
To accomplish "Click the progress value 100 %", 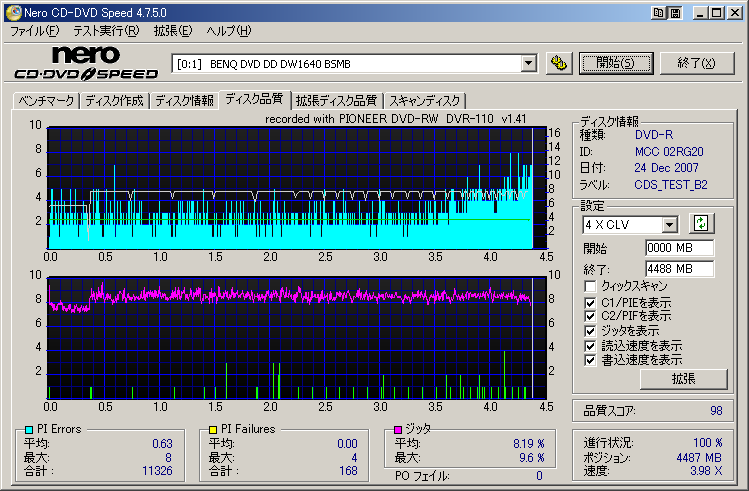I will pyautogui.click(x=707, y=443).
